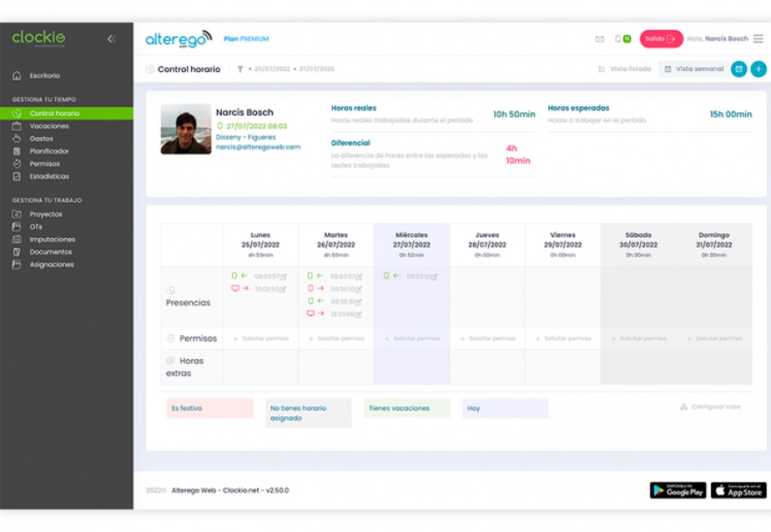This screenshot has width=771, height=532.
Task: Go to Escritorio in sidebar
Action: click(45, 76)
